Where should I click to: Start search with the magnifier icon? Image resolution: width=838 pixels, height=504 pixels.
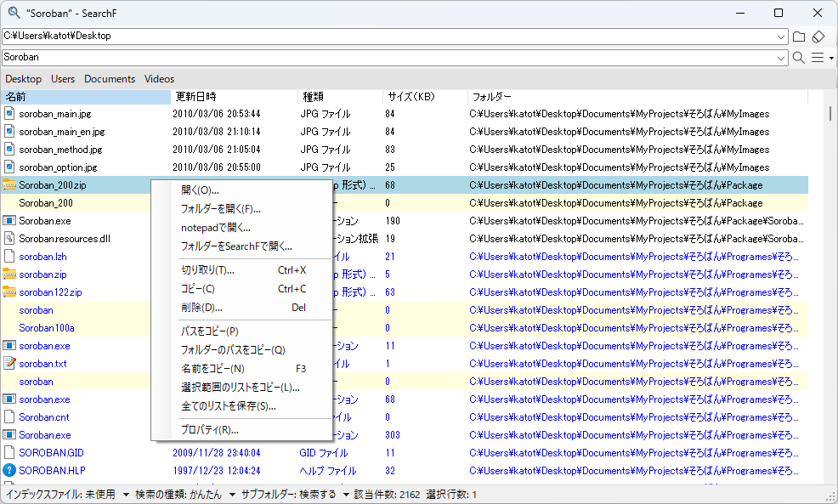point(799,57)
